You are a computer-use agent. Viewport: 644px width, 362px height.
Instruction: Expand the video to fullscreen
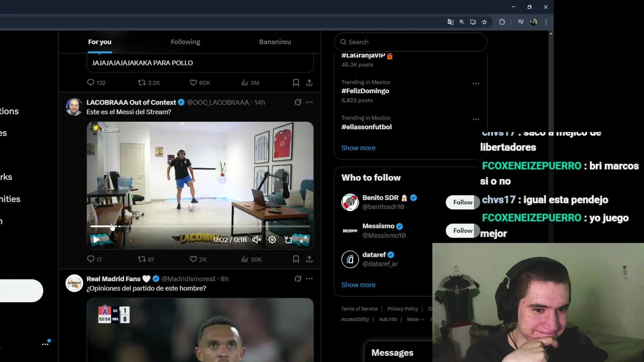point(303,240)
